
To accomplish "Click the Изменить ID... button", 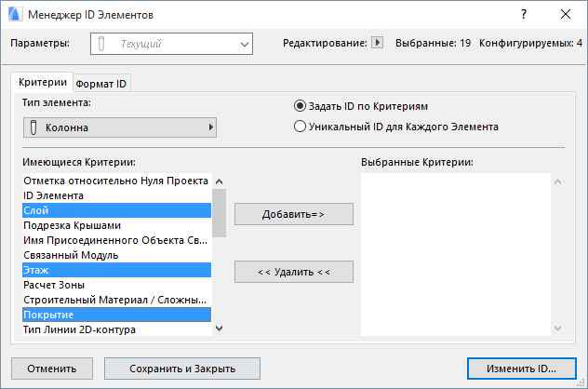I will pos(520,369).
